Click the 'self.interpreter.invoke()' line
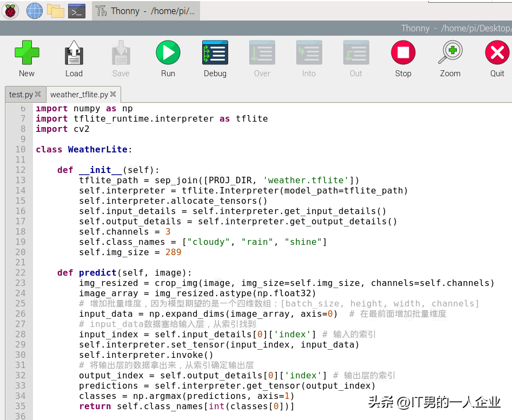512x420 pixels. (146, 355)
